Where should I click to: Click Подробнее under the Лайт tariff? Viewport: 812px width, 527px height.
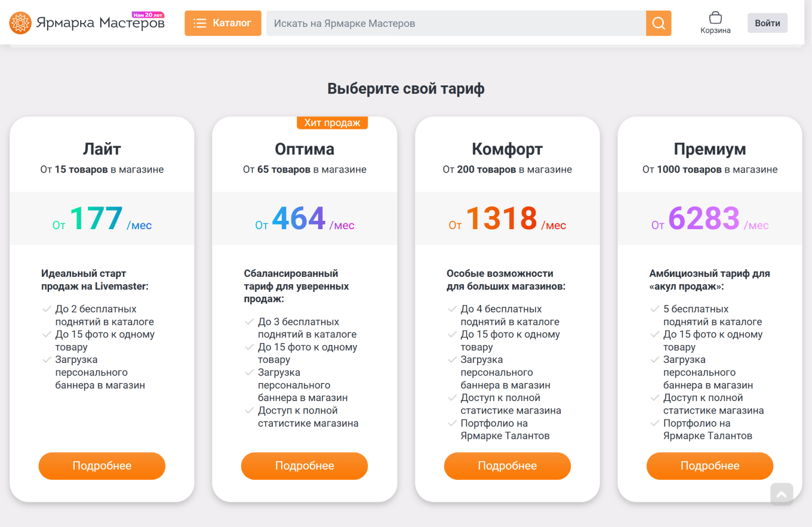coord(102,466)
